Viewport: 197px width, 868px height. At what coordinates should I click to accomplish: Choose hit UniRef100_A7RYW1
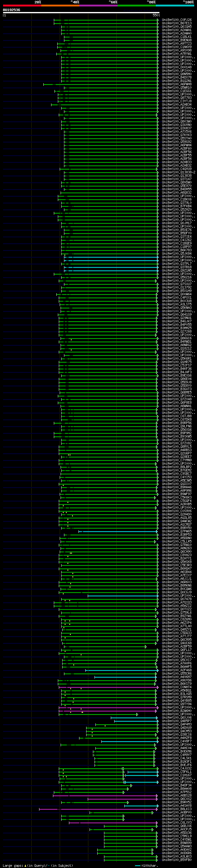click(176, 54)
